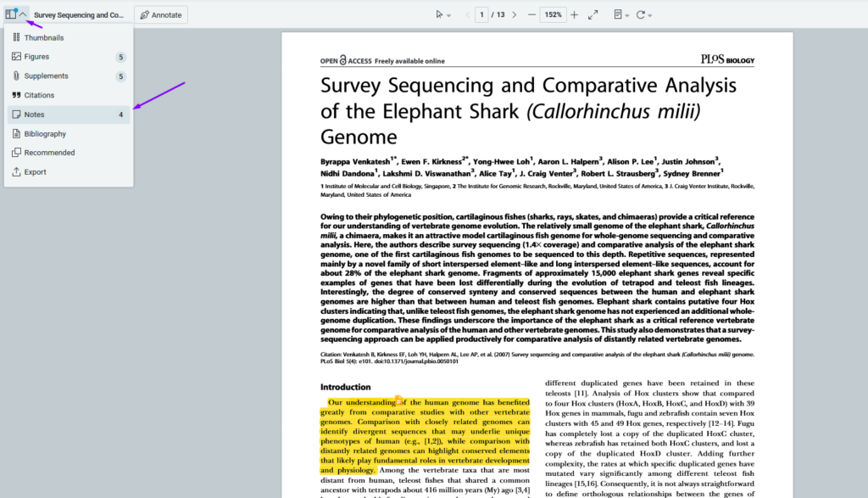Open the Notes panel entry
Image resolution: width=868 pixels, height=498 pixels.
click(34, 115)
